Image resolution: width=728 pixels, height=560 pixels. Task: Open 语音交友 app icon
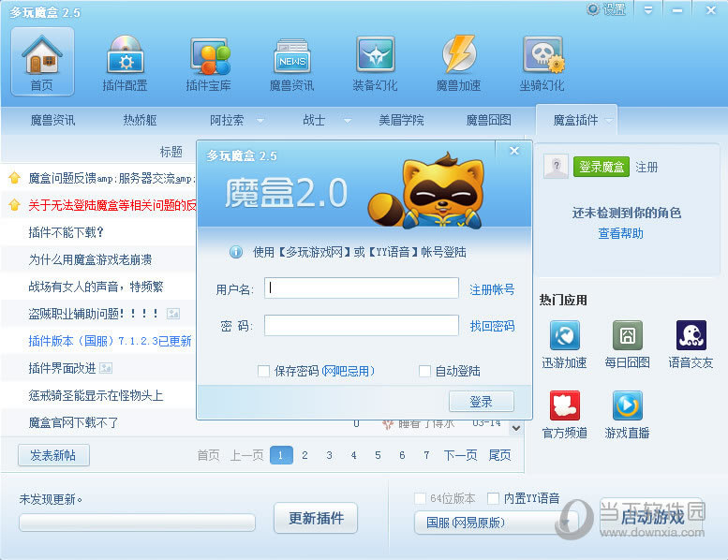(691, 334)
